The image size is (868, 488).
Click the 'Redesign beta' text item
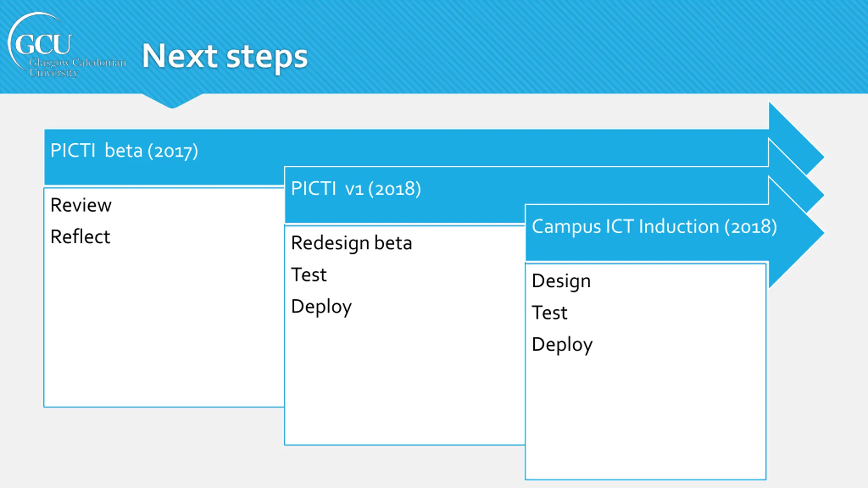[x=351, y=243]
